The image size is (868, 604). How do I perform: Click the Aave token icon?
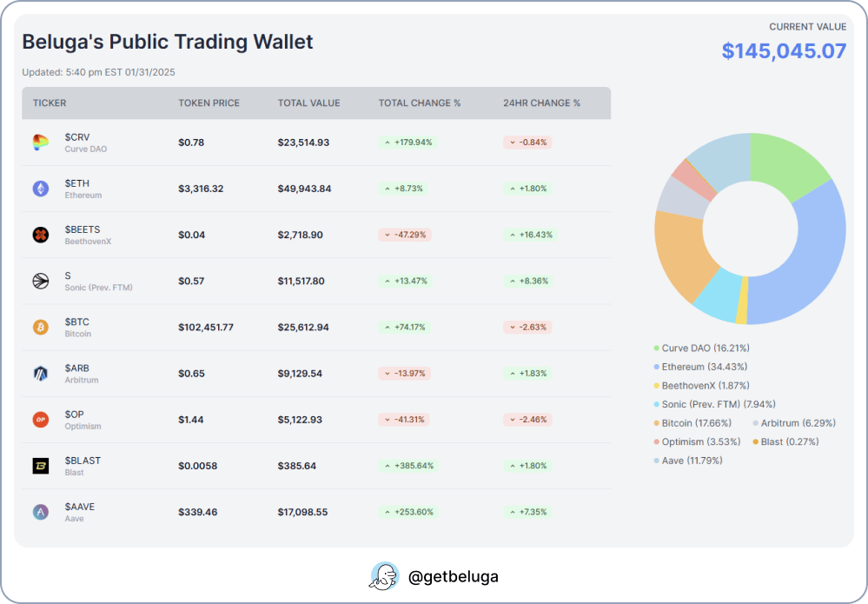(41, 512)
